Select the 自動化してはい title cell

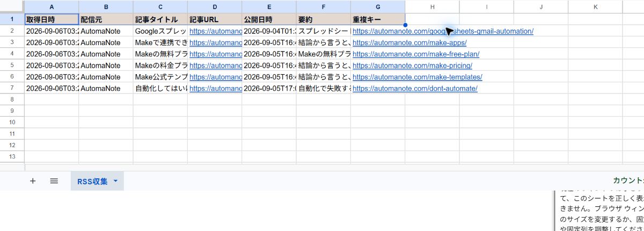click(x=160, y=88)
